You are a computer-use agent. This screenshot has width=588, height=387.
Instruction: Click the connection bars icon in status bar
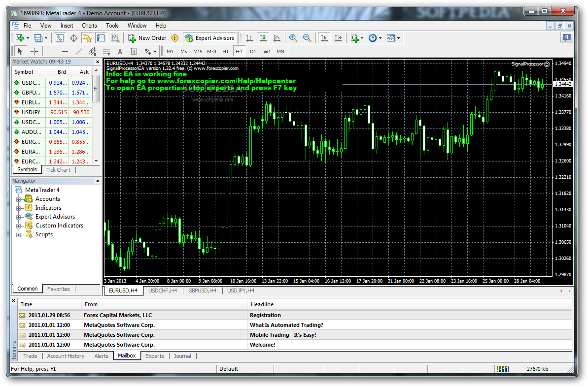pos(503,369)
